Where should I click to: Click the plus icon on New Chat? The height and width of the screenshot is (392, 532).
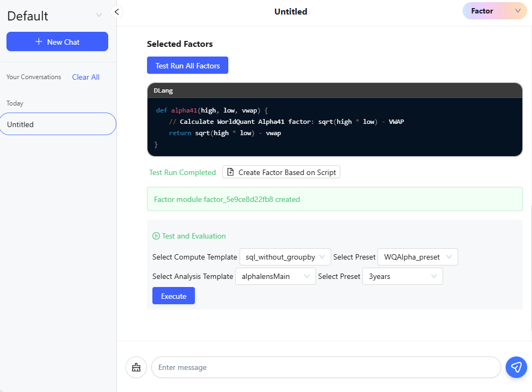pyautogui.click(x=39, y=42)
